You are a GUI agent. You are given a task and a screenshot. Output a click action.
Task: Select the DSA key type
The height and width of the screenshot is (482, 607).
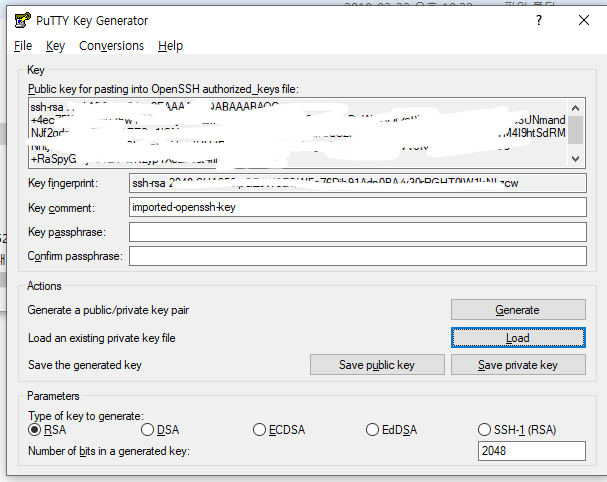(x=147, y=430)
